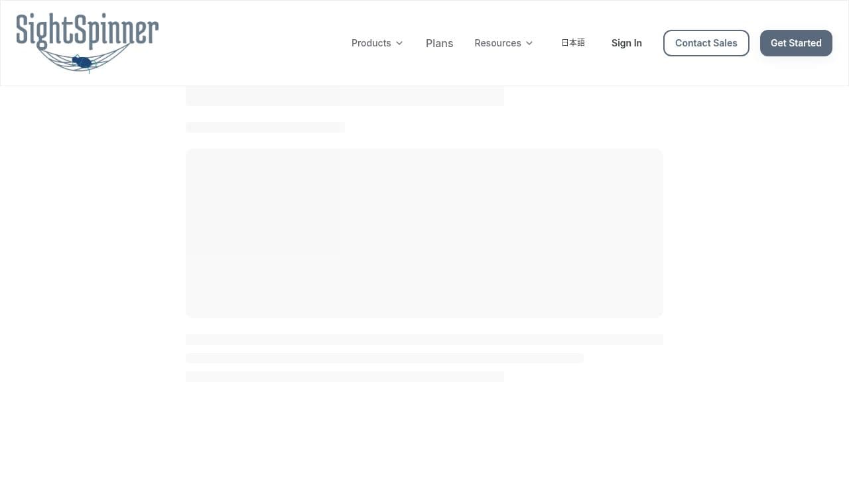
Task: Open the Sign In page
Action: [627, 43]
